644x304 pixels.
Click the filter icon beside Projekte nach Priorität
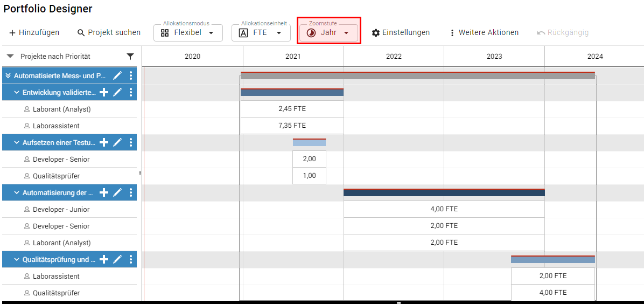[x=130, y=57]
